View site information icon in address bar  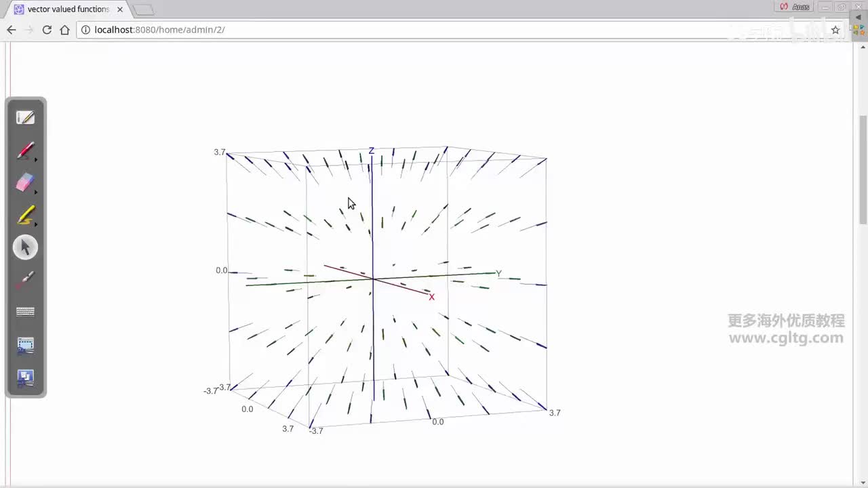click(85, 30)
